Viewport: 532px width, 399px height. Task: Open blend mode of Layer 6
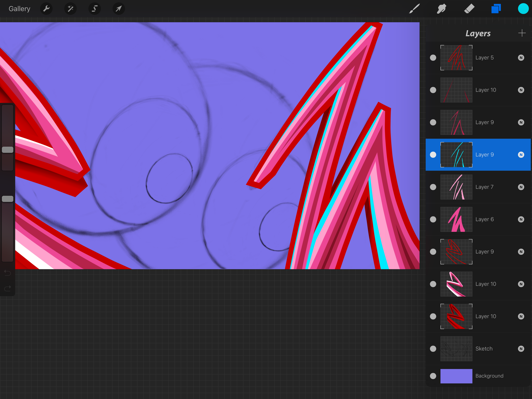coord(521,220)
